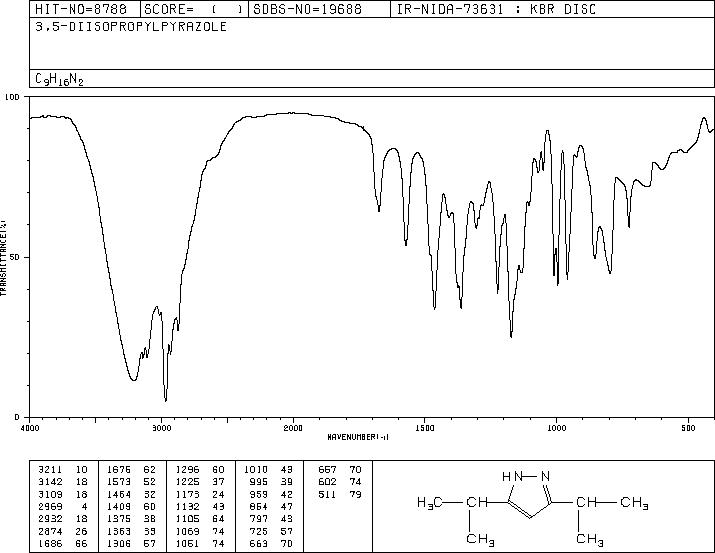This screenshot has width=715, height=553.
Task: Click the 1500 wavenumber axis label
Action: (x=425, y=428)
